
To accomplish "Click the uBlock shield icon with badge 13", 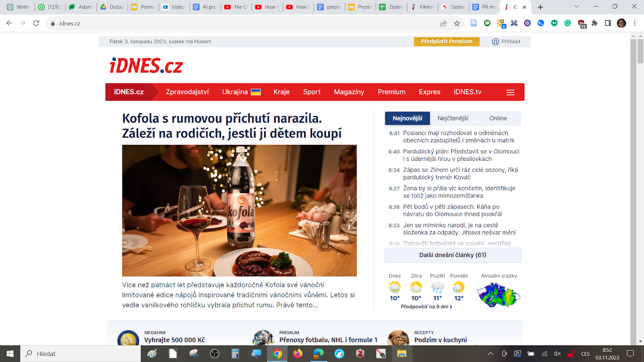I will click(x=582, y=24).
